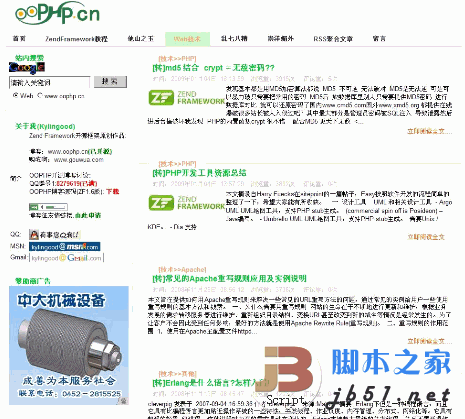Click the Zend Framework logo in the md5 crypt article
The height and width of the screenshot is (419, 465).
click(x=186, y=98)
